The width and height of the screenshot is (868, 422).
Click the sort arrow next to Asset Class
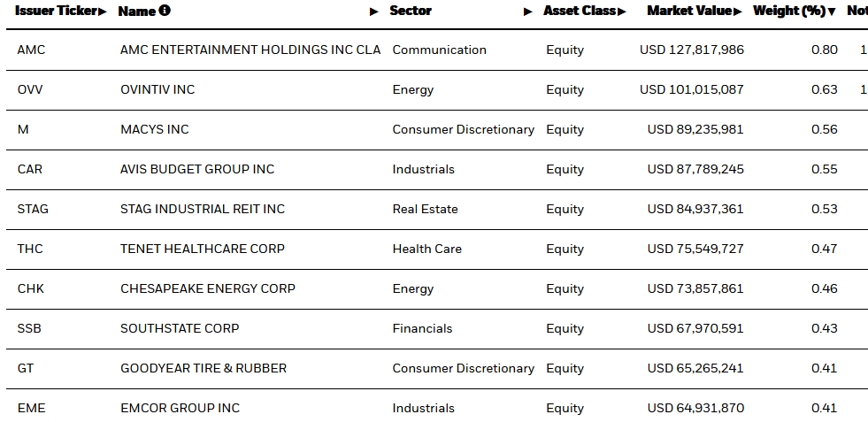pos(622,12)
